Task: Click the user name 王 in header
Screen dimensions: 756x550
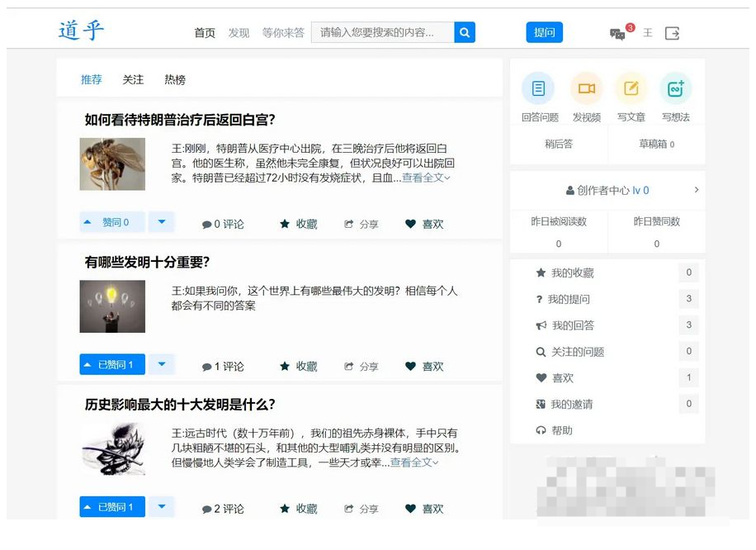Action: (648, 33)
